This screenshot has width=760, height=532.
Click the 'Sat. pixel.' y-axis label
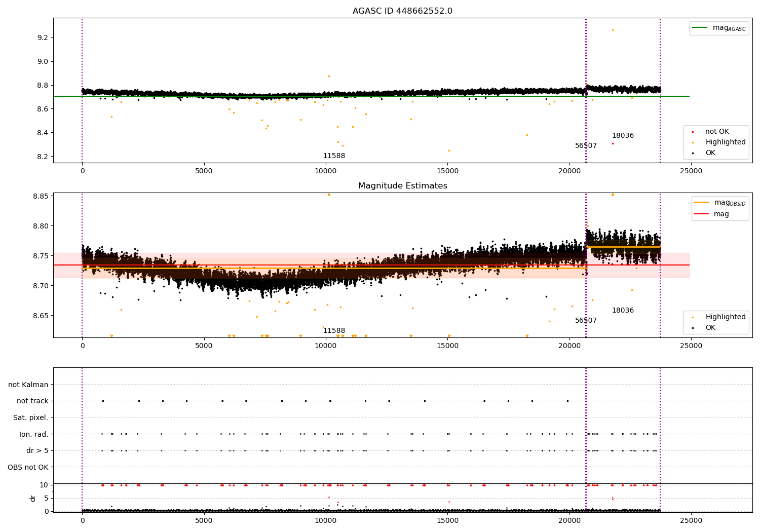(31, 417)
